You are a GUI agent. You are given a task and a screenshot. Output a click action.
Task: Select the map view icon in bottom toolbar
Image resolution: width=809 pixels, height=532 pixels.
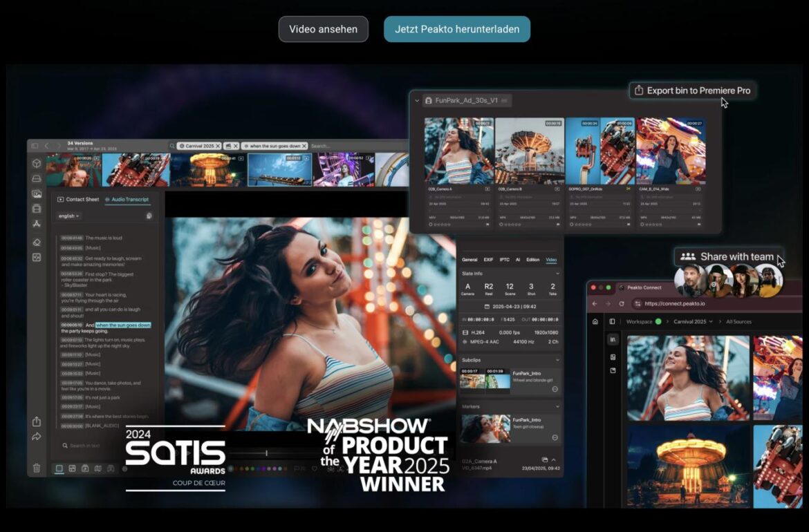coord(97,468)
